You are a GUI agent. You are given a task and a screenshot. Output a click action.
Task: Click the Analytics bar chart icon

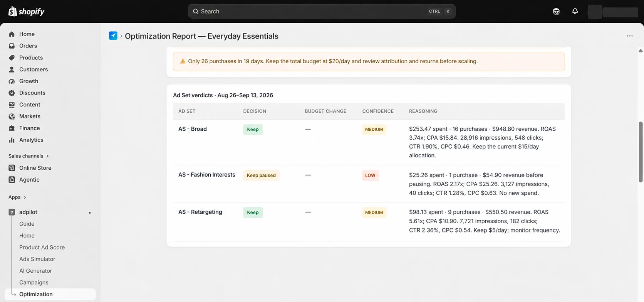pos(12,140)
